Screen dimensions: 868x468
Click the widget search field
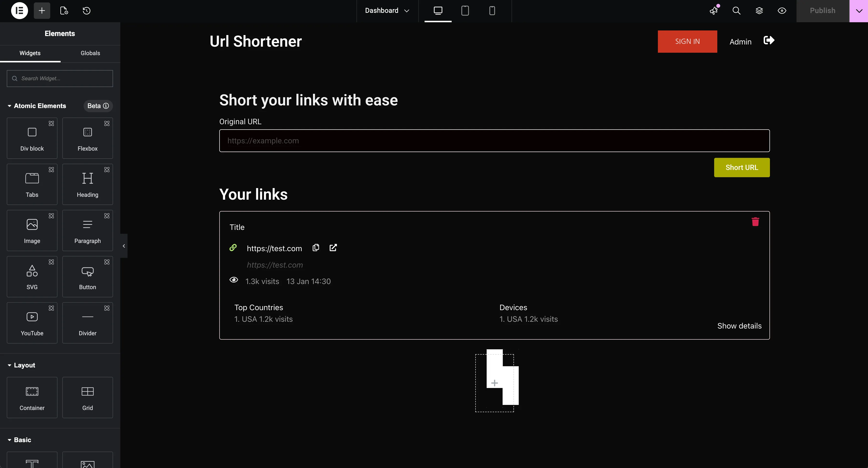(59, 78)
